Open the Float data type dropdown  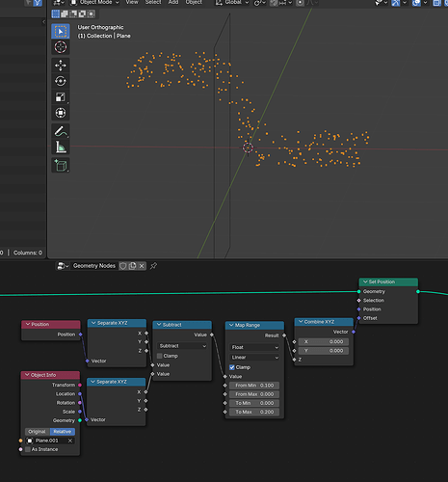click(254, 347)
